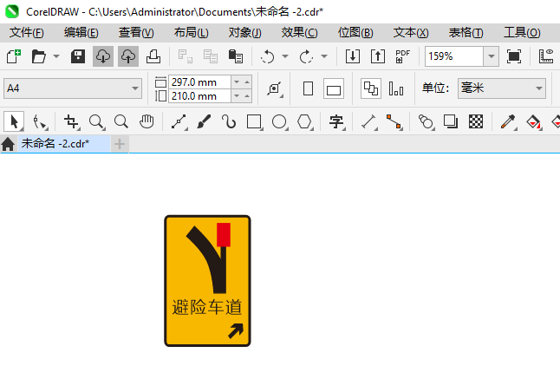Expand the Open recent files arrow
The width and height of the screenshot is (560, 392).
pos(56,56)
